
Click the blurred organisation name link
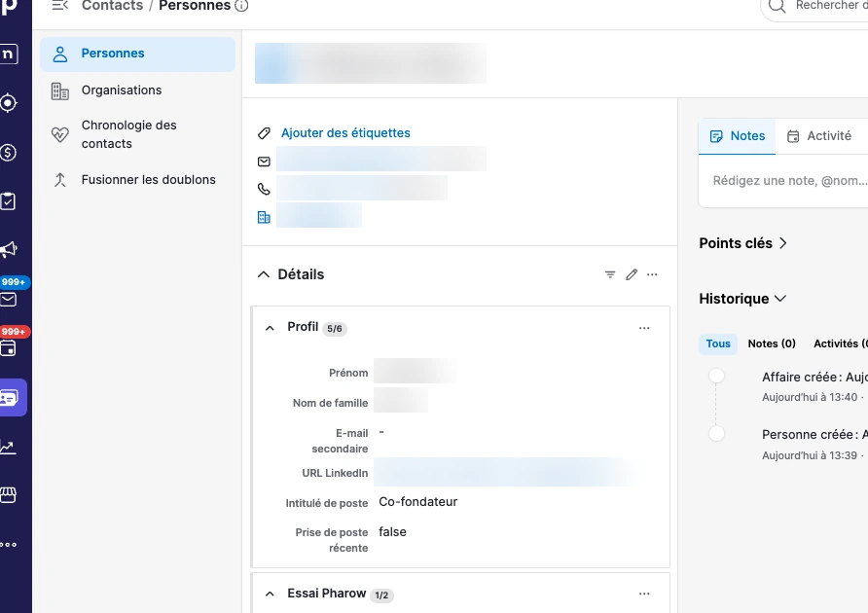(x=319, y=215)
